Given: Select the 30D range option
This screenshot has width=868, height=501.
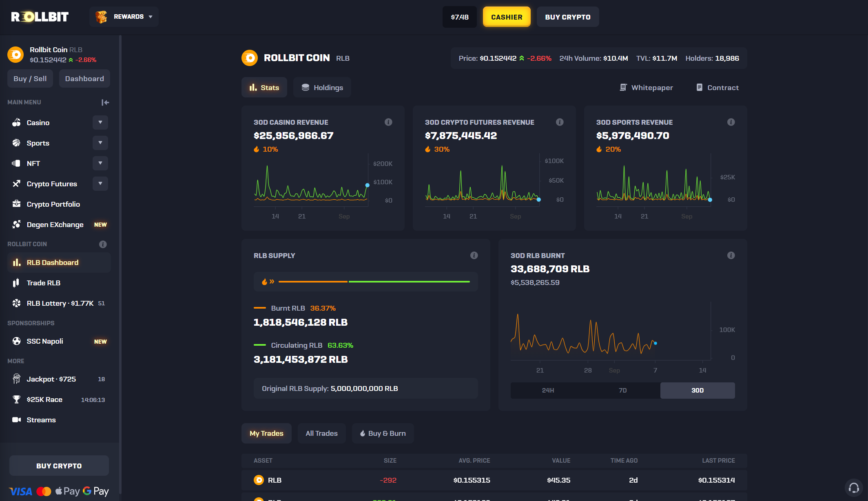Looking at the screenshot, I should tap(697, 390).
